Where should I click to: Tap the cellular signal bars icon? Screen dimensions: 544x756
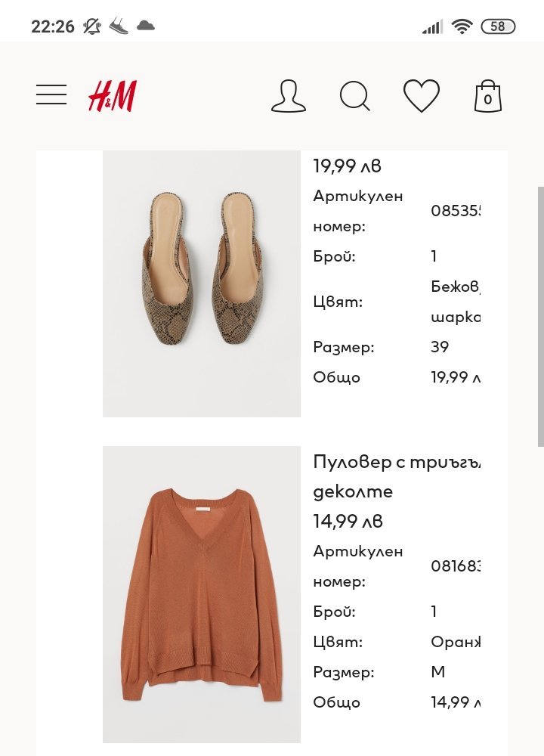click(432, 27)
